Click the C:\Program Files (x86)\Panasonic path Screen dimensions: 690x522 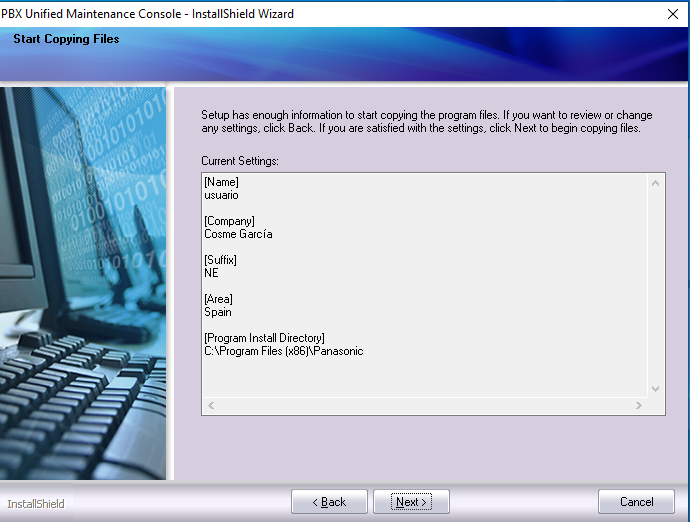point(284,351)
